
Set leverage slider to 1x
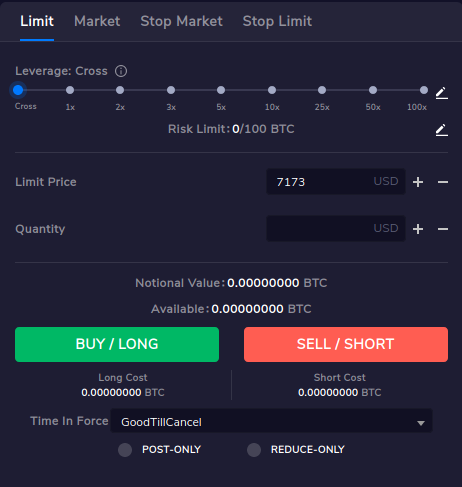(x=70, y=90)
